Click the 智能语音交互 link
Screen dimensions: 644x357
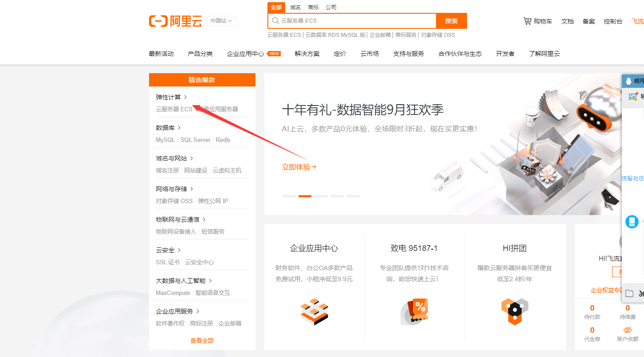click(213, 293)
